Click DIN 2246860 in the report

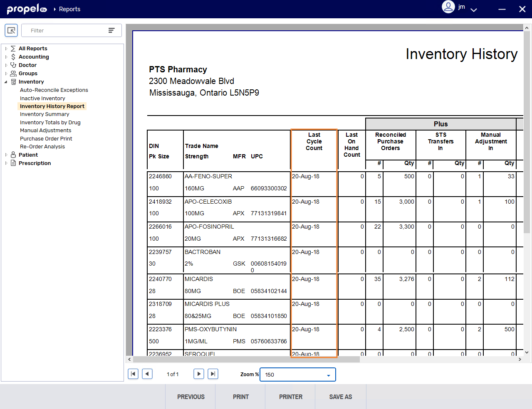[x=160, y=176]
